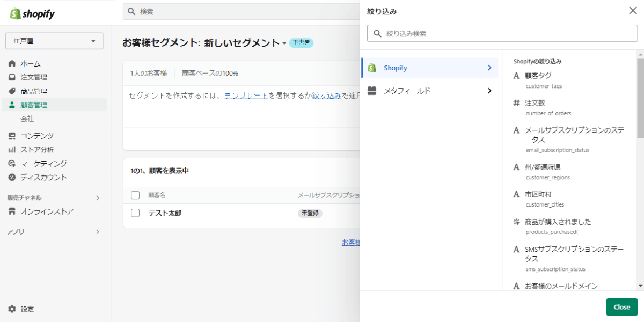The height and width of the screenshot is (322, 644).
Task: Click the 顧客名 column header
Action: (x=157, y=195)
